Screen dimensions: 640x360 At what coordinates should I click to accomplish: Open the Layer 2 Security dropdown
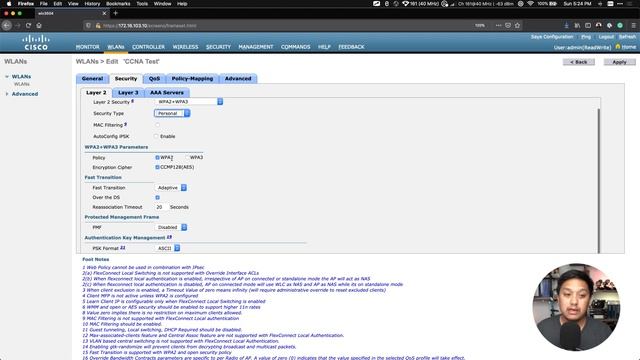(189, 102)
